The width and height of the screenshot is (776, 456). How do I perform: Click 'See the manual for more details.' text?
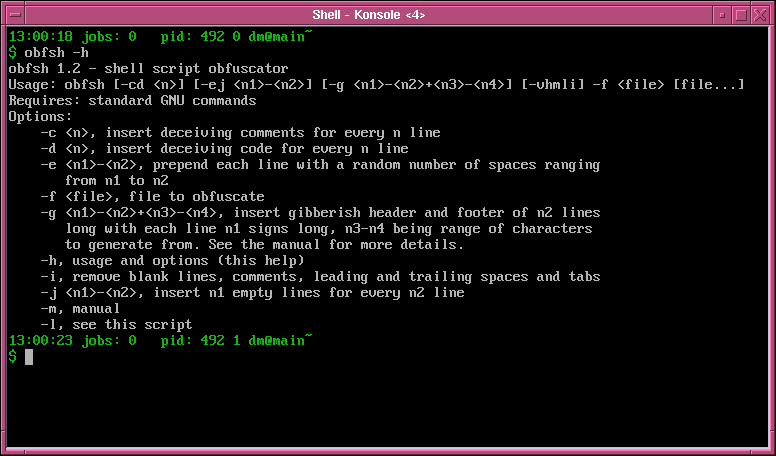click(x=336, y=245)
